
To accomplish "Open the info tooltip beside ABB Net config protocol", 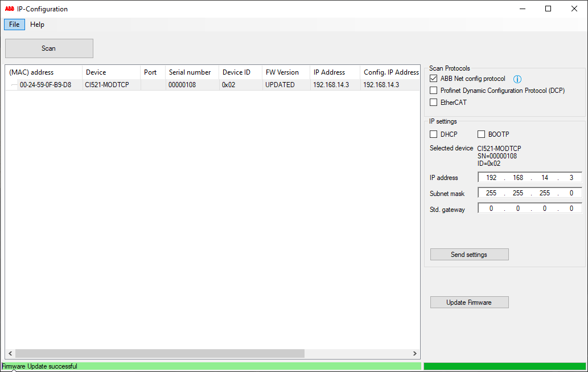I will tap(517, 79).
